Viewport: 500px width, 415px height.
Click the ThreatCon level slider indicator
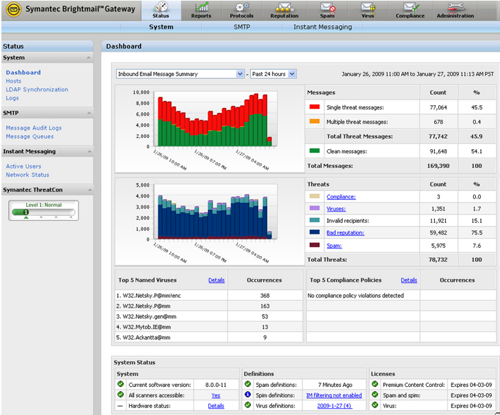coord(26,212)
